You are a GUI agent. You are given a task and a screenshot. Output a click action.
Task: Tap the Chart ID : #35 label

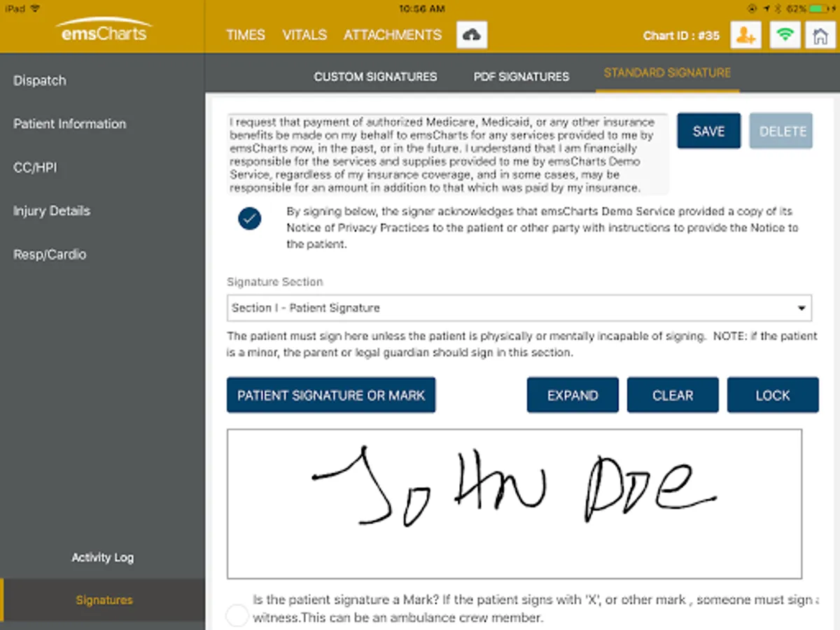tap(681, 35)
